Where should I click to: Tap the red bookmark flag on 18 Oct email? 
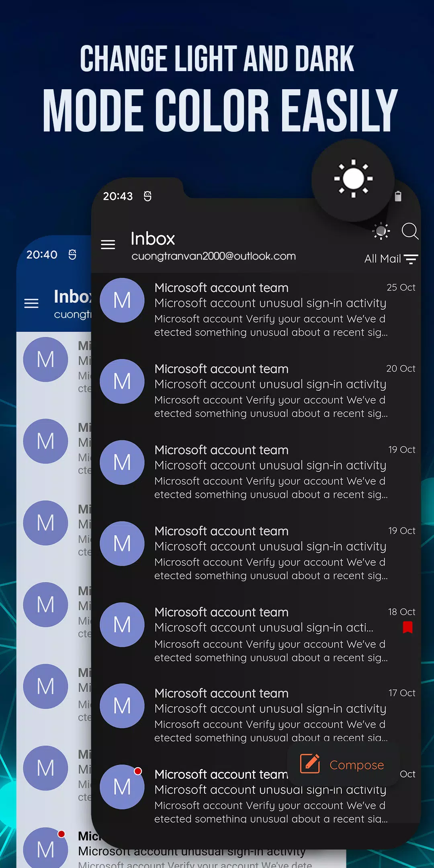tap(407, 627)
